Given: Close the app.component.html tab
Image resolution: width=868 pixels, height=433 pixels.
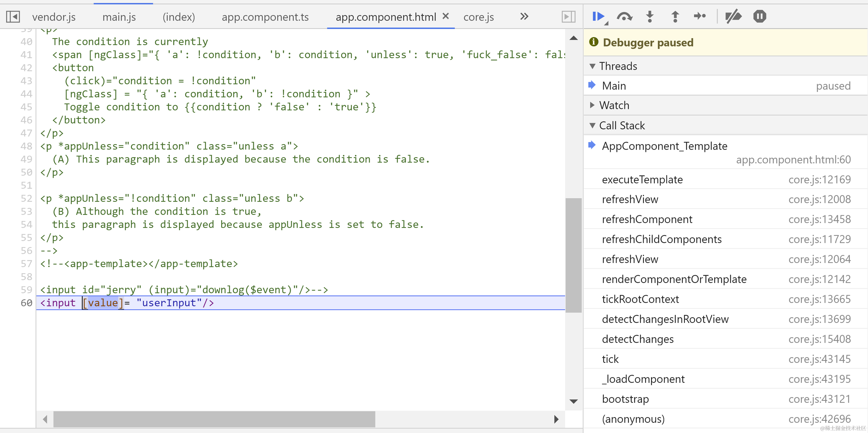Looking at the screenshot, I should pyautogui.click(x=445, y=16).
